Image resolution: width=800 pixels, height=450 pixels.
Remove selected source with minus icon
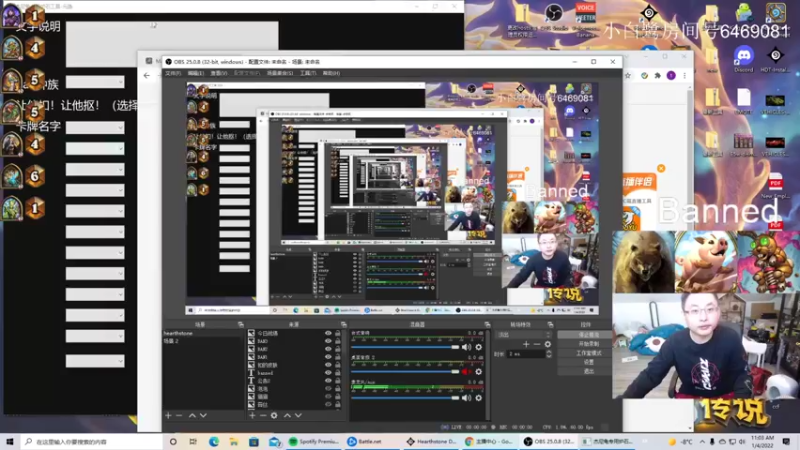(263, 416)
